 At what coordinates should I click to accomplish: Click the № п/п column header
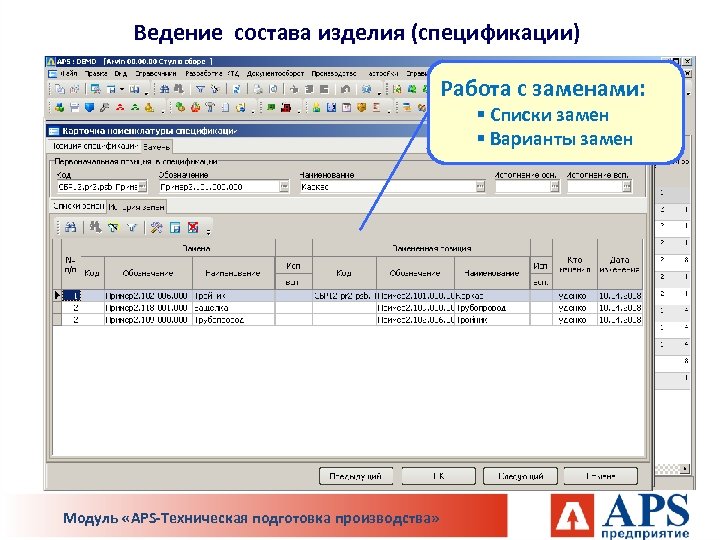pos(70,265)
